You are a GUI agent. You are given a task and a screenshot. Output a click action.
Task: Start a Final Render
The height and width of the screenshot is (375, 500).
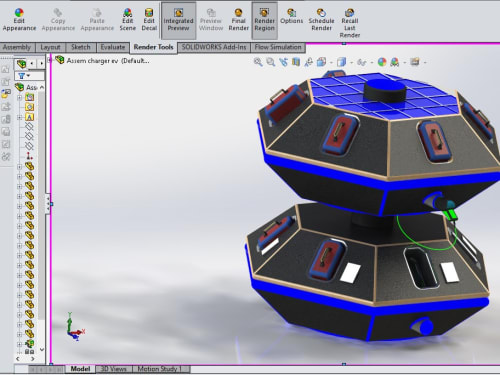pyautogui.click(x=238, y=20)
